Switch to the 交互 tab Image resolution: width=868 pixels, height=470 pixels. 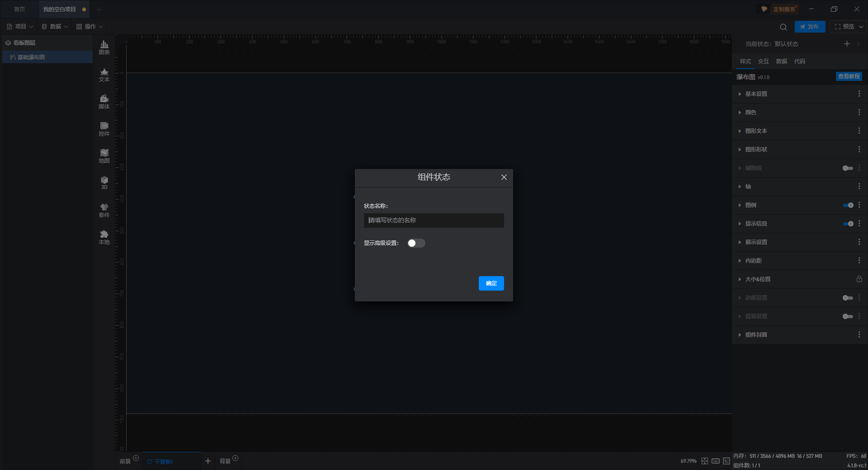(x=763, y=61)
